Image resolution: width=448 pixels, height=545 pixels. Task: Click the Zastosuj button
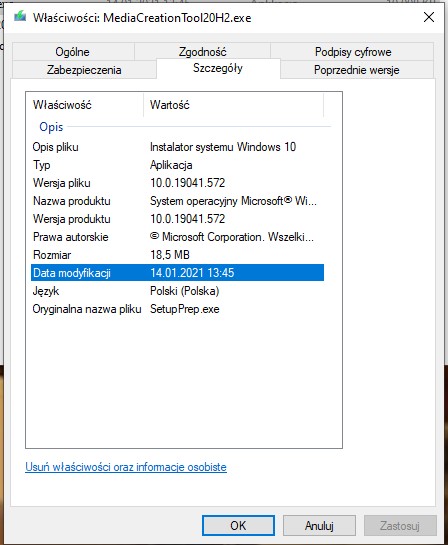(400, 526)
